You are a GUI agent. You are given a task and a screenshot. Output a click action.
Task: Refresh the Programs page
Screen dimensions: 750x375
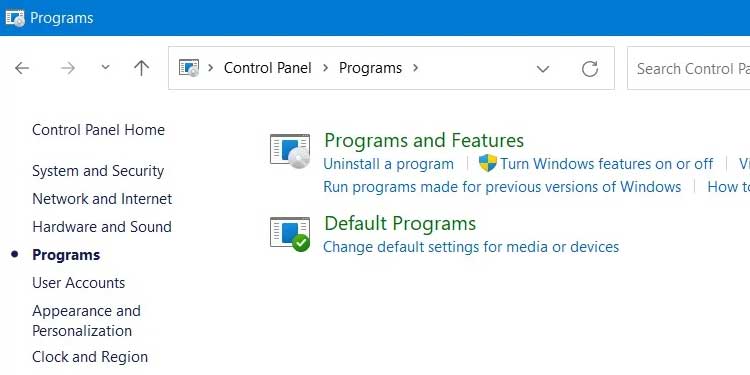[x=590, y=68]
